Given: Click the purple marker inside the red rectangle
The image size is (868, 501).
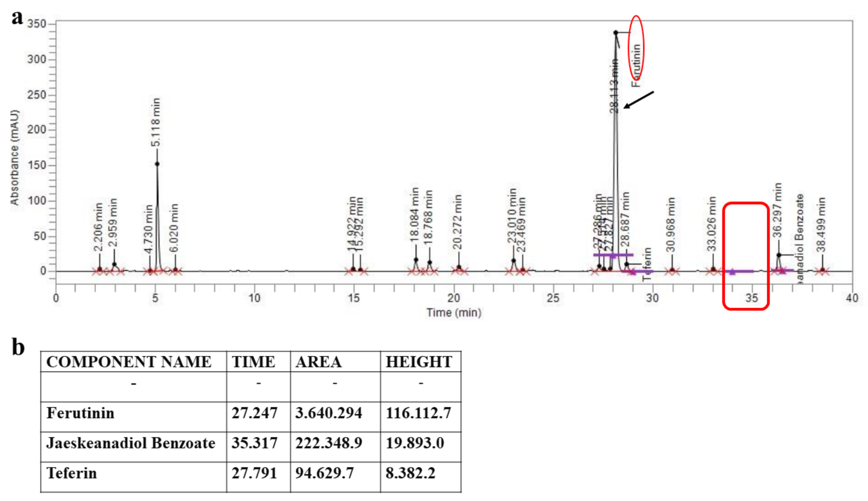Looking at the screenshot, I should coord(732,272).
